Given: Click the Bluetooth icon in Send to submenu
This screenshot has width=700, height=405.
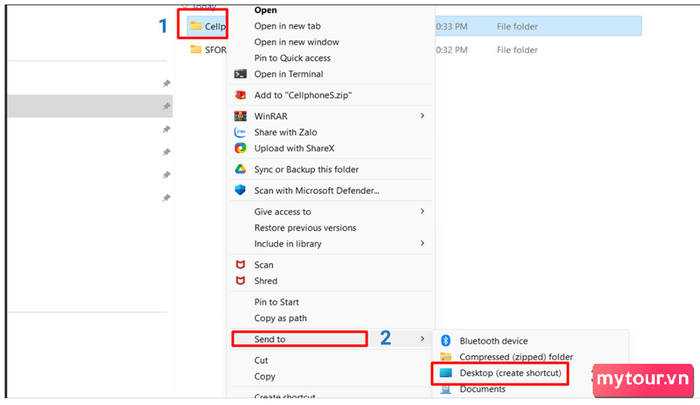Looking at the screenshot, I should 446,341.
